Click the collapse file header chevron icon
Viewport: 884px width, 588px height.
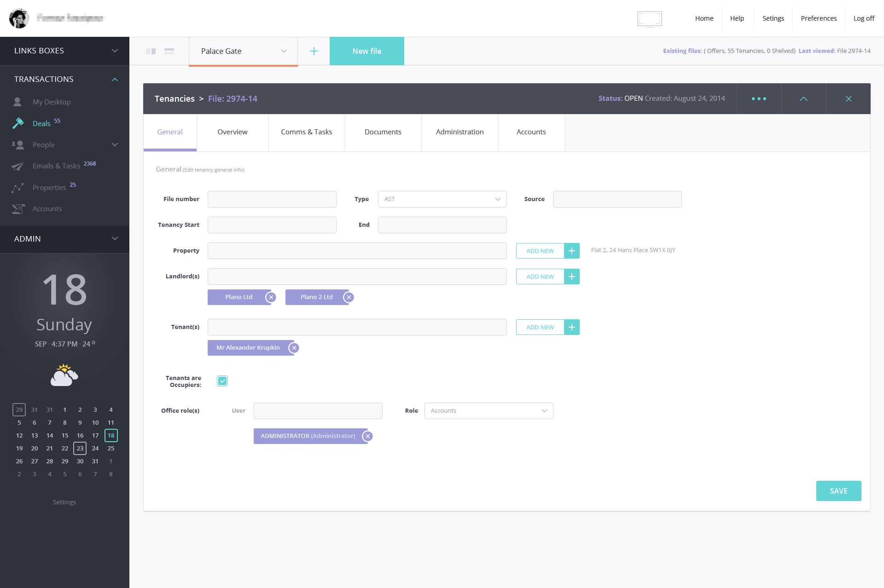click(804, 99)
